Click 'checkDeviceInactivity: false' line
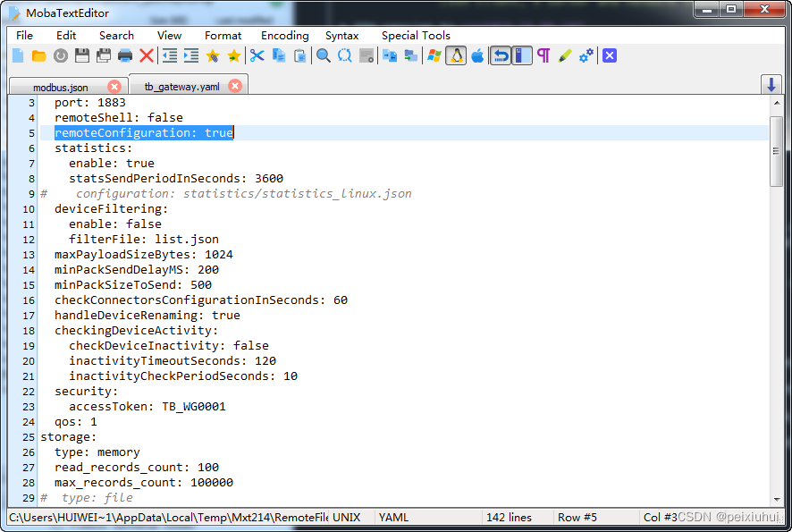The image size is (792, 532). pos(169,345)
